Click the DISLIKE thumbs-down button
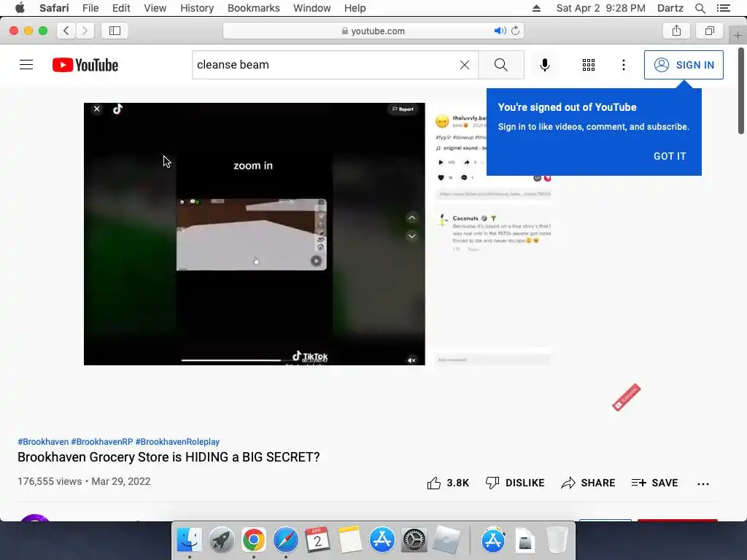This screenshot has width=747, height=560. pos(514,483)
